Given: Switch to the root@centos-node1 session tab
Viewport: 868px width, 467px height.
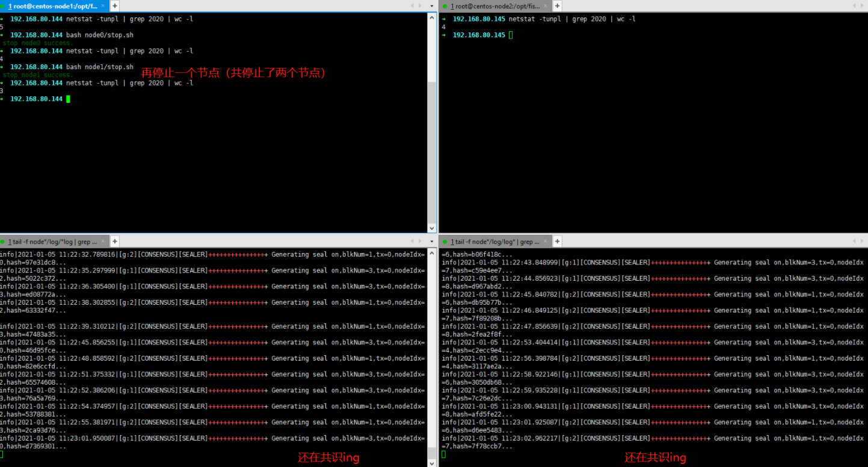Looking at the screenshot, I should 53,5.
